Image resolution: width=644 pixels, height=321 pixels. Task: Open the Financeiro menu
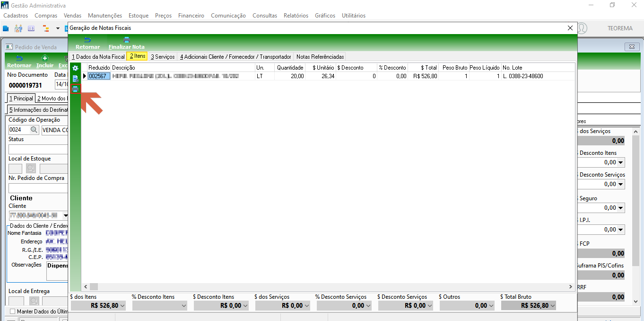191,16
